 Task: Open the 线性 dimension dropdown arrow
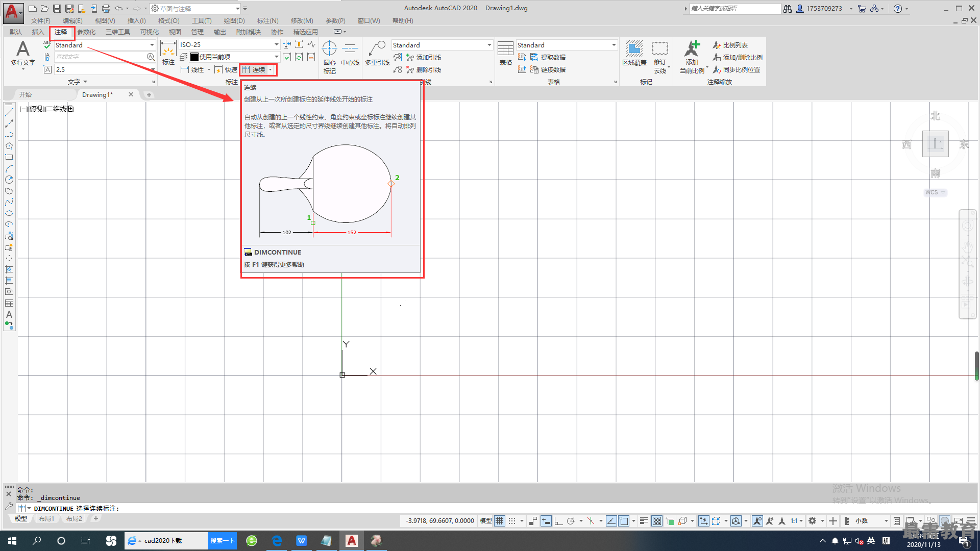tap(209, 69)
